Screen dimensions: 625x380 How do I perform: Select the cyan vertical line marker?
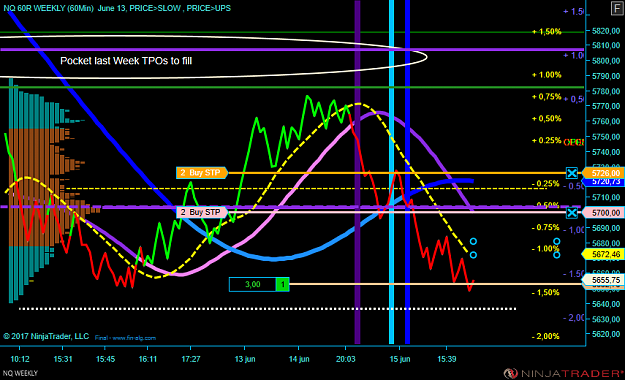(x=391, y=172)
